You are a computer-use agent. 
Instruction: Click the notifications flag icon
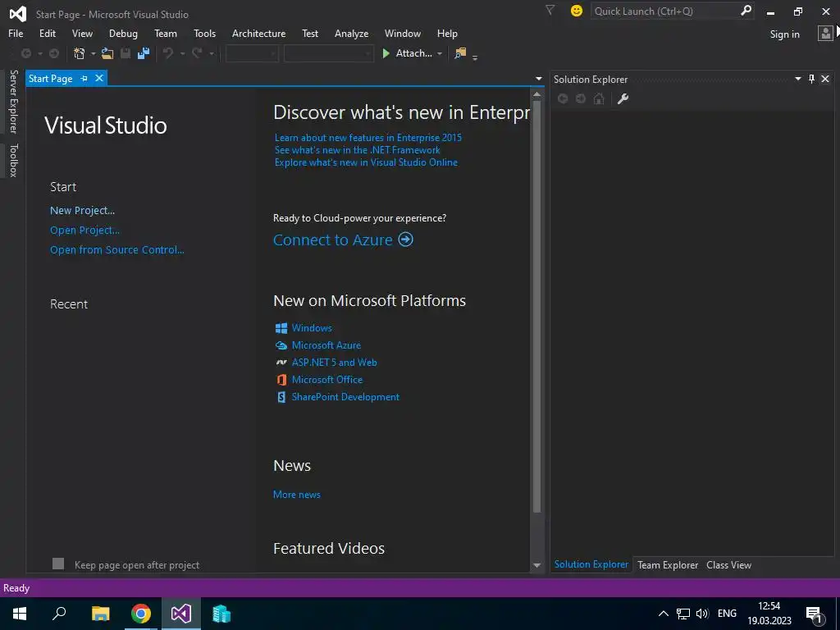coord(550,10)
